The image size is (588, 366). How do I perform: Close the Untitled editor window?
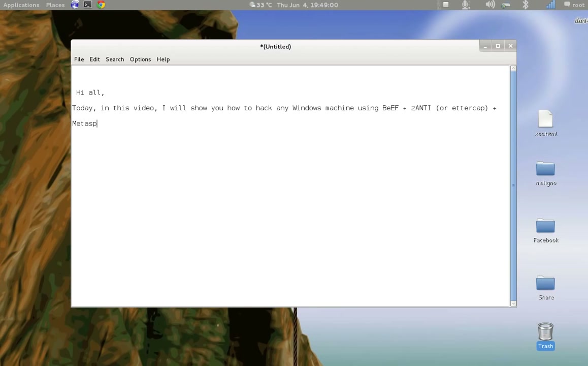pyautogui.click(x=510, y=46)
